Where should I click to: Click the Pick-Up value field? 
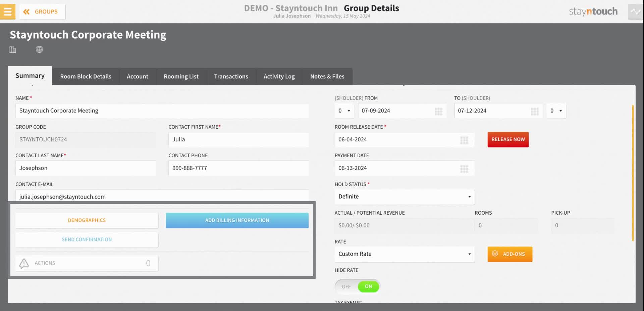tap(583, 226)
